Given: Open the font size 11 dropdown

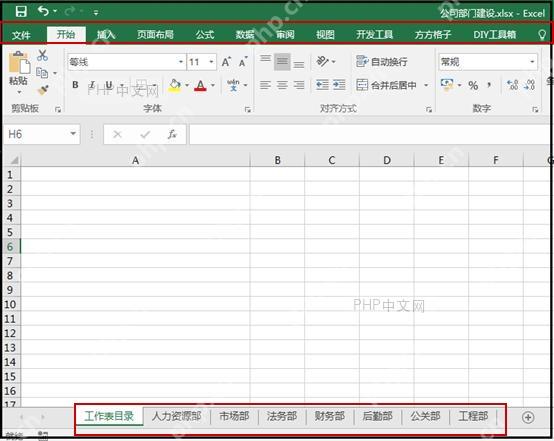Looking at the screenshot, I should [x=211, y=62].
